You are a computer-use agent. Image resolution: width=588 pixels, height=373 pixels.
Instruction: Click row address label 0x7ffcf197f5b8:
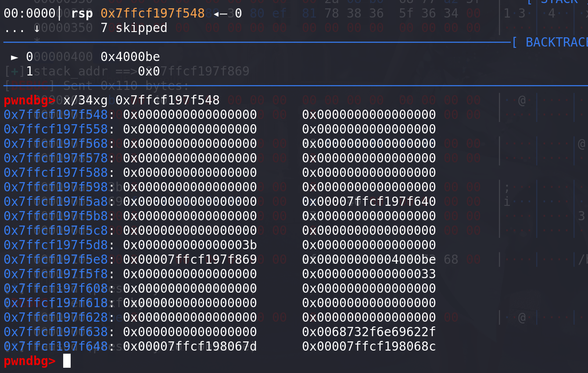point(59,216)
